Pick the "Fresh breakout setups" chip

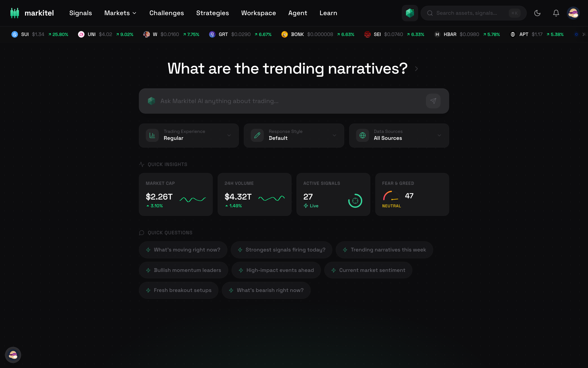coord(179,290)
